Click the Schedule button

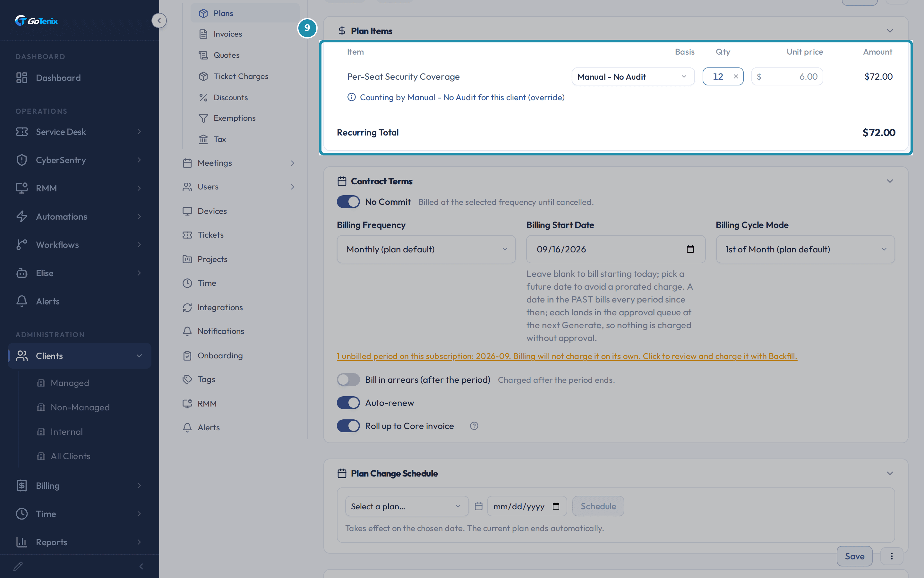[598, 506]
